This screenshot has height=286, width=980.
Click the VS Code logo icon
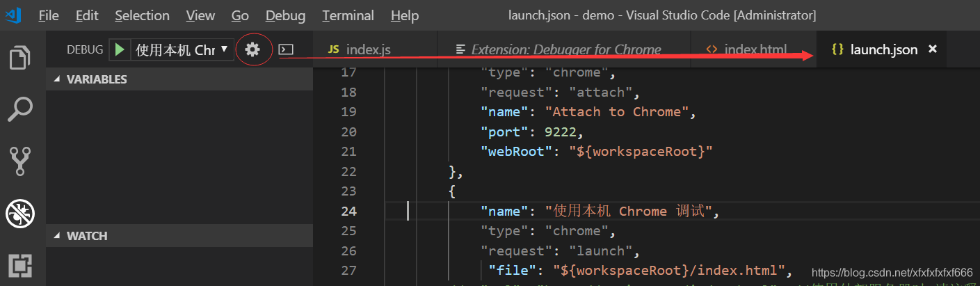tap(14, 15)
